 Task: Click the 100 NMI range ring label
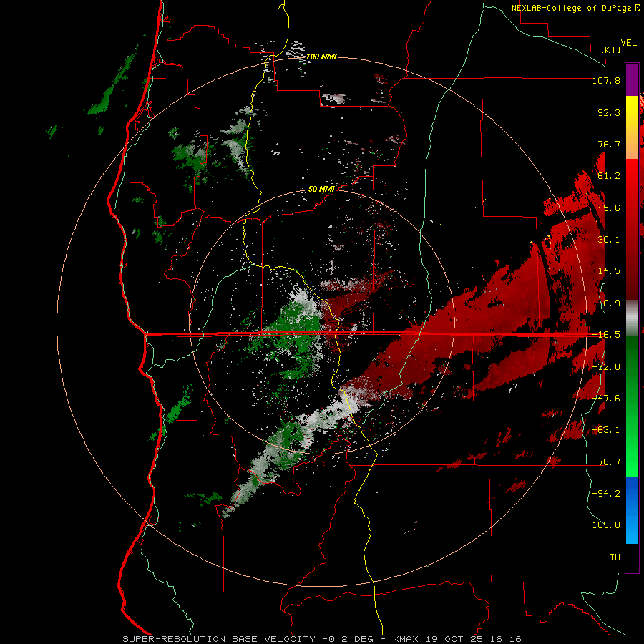[x=321, y=57]
